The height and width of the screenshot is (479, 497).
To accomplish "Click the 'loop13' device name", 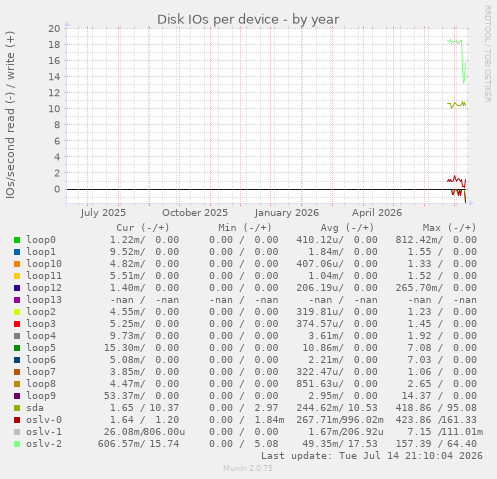I will click(44, 300).
